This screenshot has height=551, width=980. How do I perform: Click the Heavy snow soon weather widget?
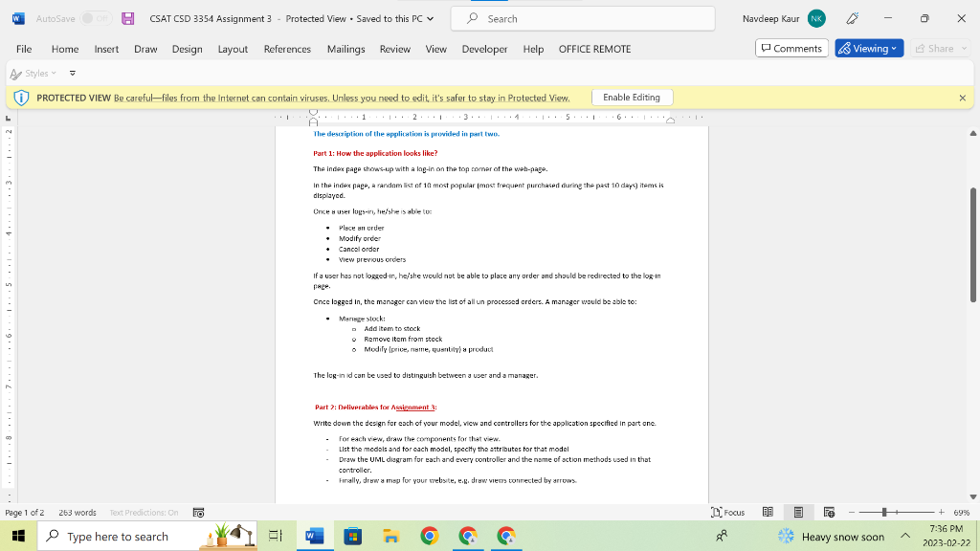coord(832,536)
